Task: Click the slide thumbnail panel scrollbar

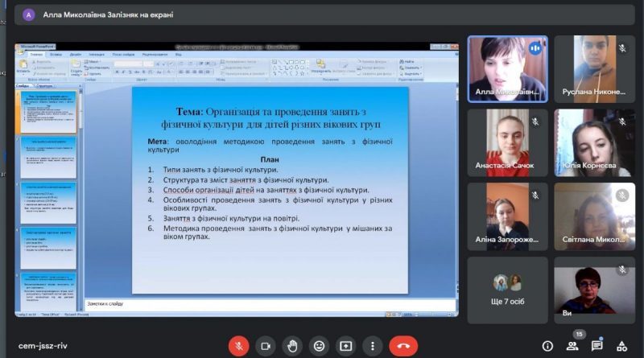Action: (80, 200)
